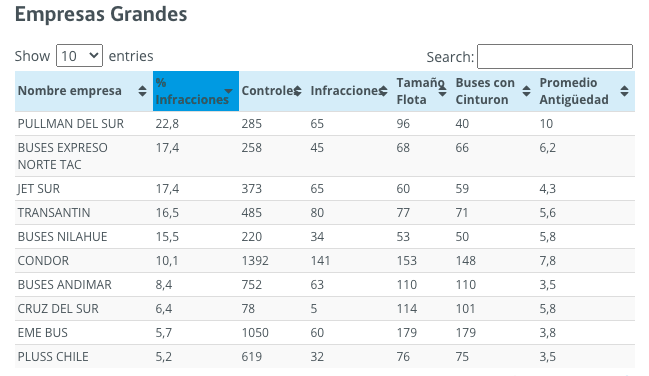Click Tamaño Flota sort arrows
The image size is (649, 376).
pyautogui.click(x=442, y=91)
